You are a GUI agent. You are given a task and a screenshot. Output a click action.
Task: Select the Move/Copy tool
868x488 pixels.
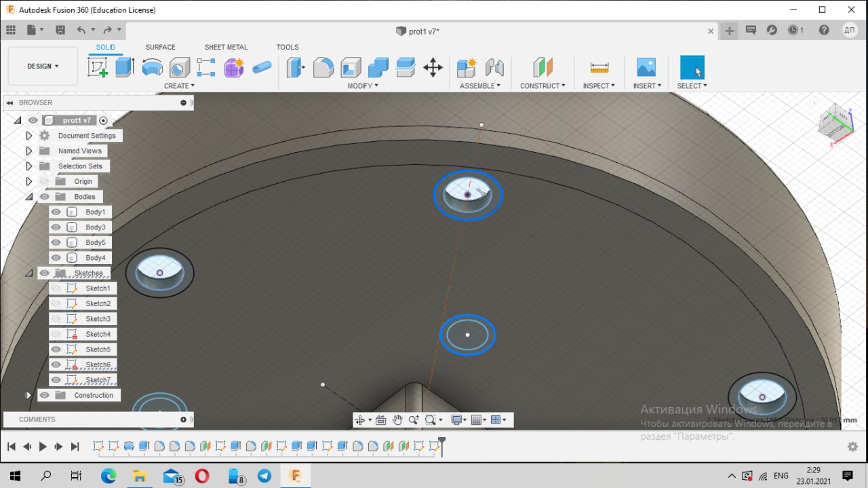tap(433, 67)
